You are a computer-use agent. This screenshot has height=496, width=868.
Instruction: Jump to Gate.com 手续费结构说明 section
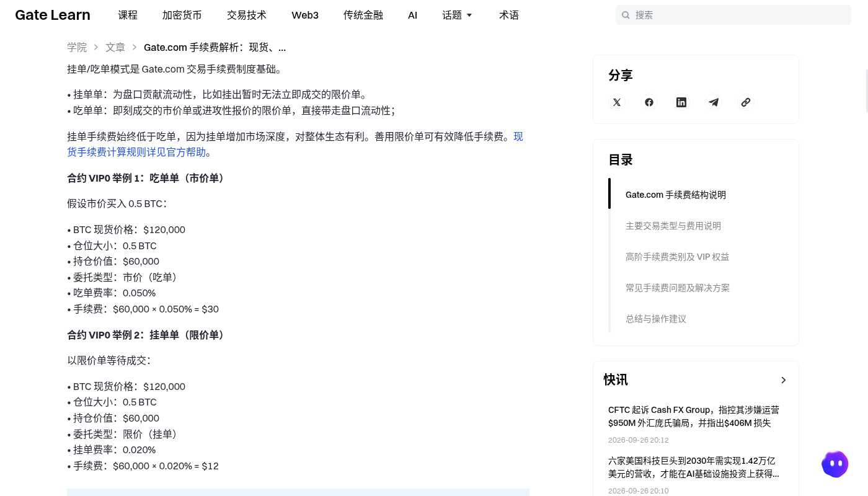[x=676, y=195]
